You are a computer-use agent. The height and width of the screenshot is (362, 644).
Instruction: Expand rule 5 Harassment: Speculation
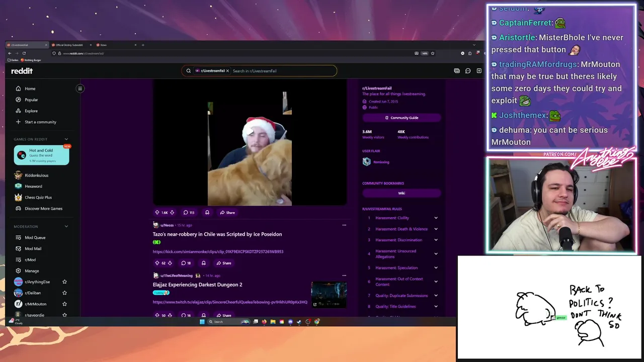(x=436, y=268)
